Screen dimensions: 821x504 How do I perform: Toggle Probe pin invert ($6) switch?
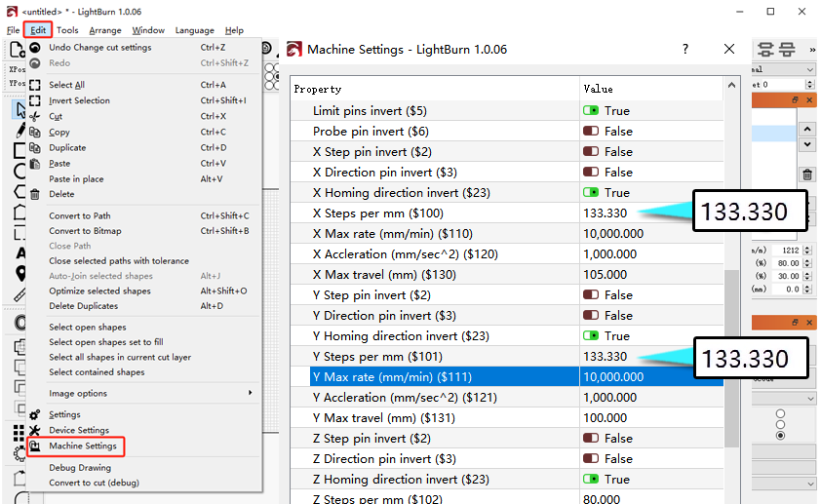tap(591, 132)
